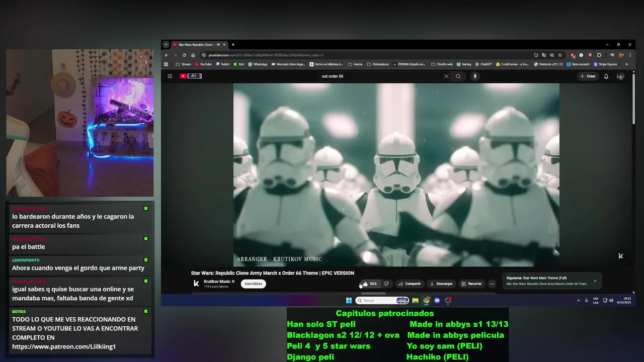Click the K channel watermark on video

point(620,256)
